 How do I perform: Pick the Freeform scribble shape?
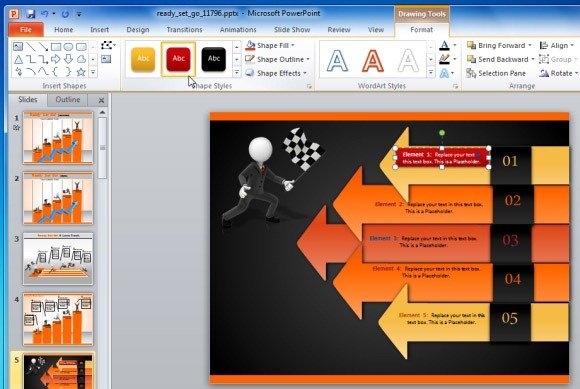pos(18,72)
